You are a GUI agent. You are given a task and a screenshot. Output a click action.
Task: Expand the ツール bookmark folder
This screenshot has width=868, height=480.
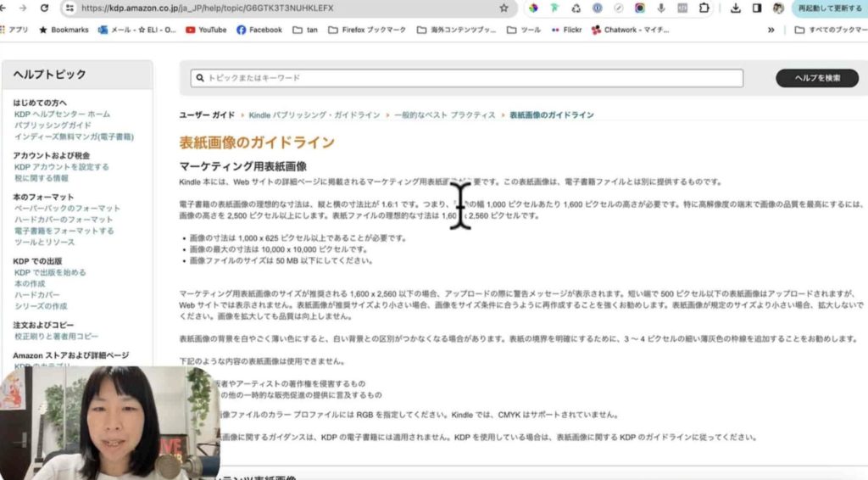[x=524, y=30]
